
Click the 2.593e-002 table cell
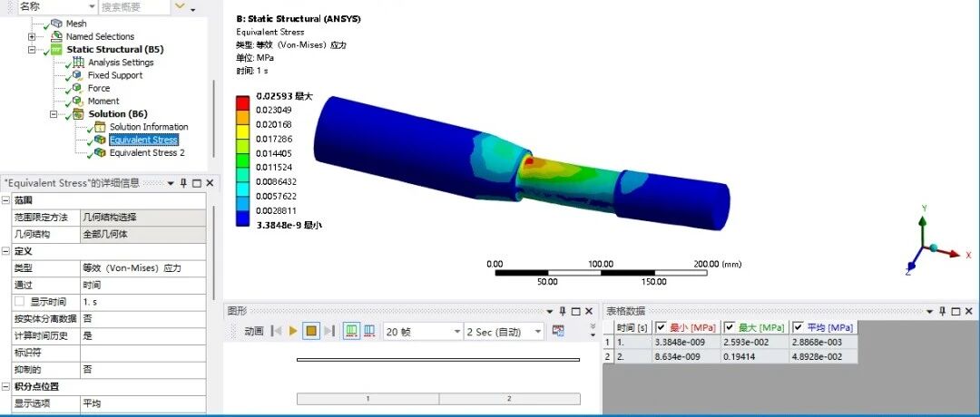click(754, 342)
